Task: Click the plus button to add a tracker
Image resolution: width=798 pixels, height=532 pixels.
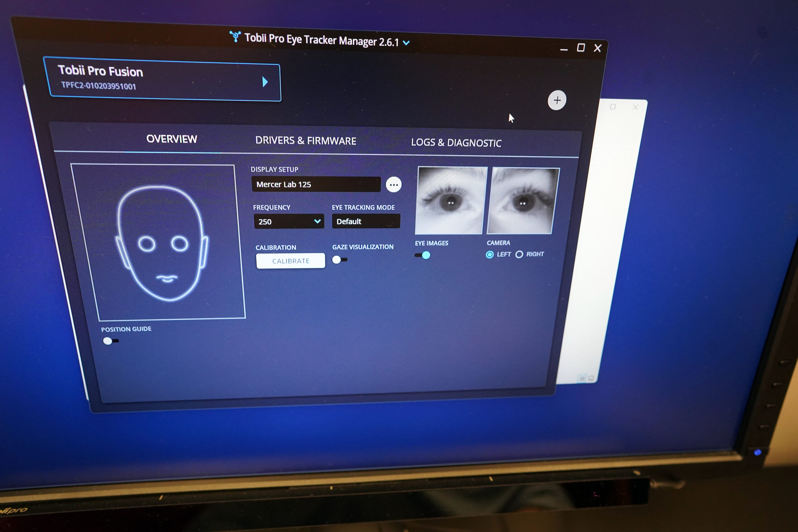Action: 557,100
